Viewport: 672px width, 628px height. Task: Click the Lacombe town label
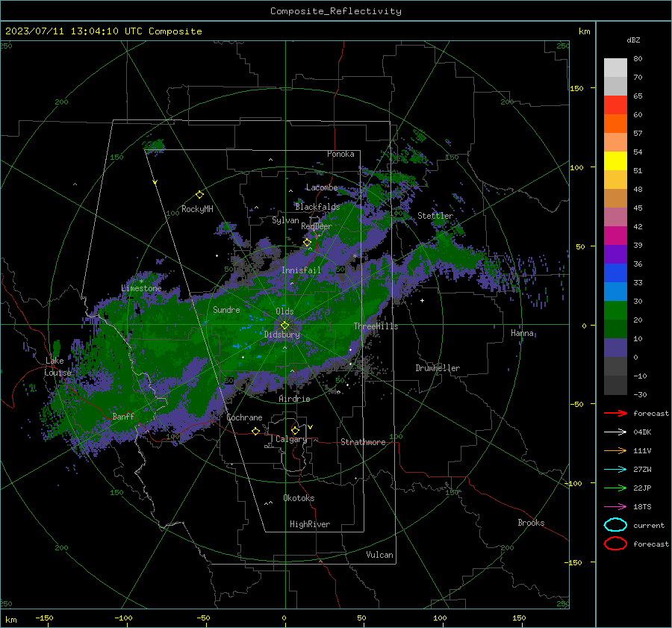coord(321,187)
